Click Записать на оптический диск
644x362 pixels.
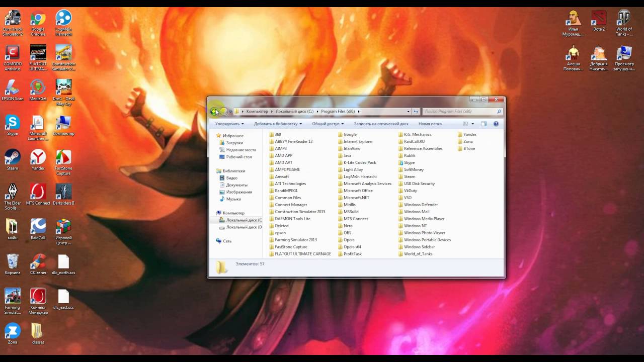[381, 124]
